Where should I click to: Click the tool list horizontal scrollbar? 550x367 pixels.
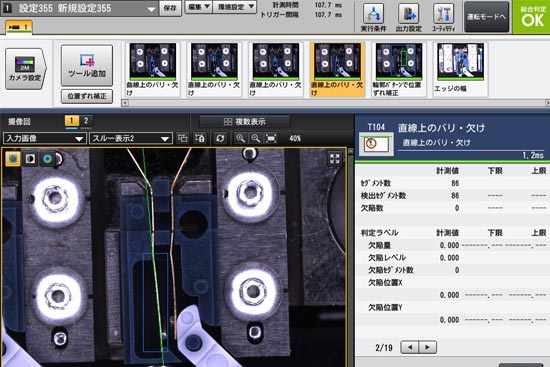336,103
